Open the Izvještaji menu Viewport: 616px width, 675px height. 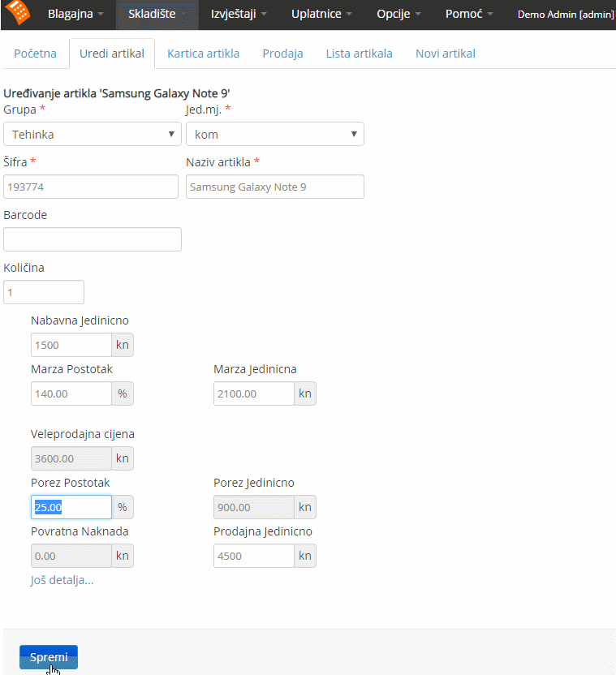click(239, 15)
